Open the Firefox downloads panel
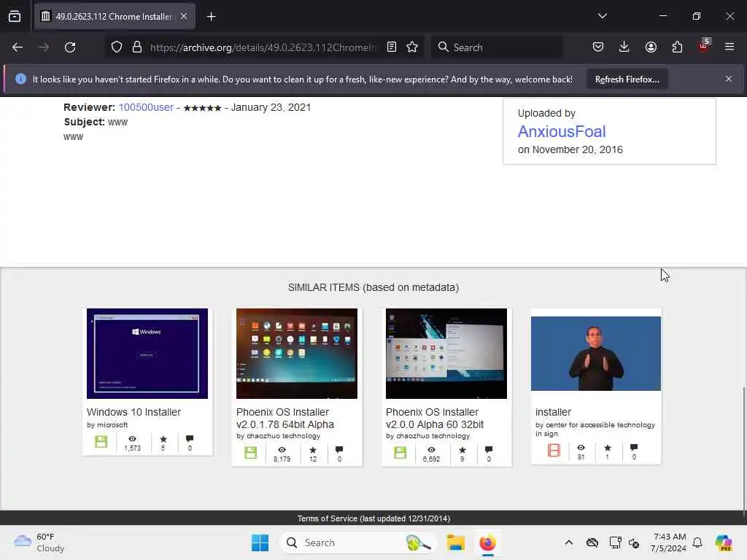Image resolution: width=747 pixels, height=560 pixels. coord(624,47)
